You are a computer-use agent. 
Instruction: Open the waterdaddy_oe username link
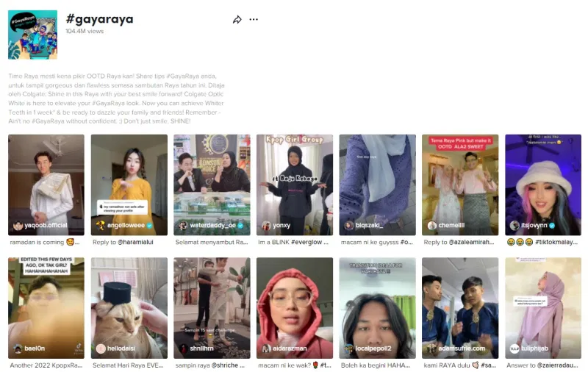coord(212,226)
